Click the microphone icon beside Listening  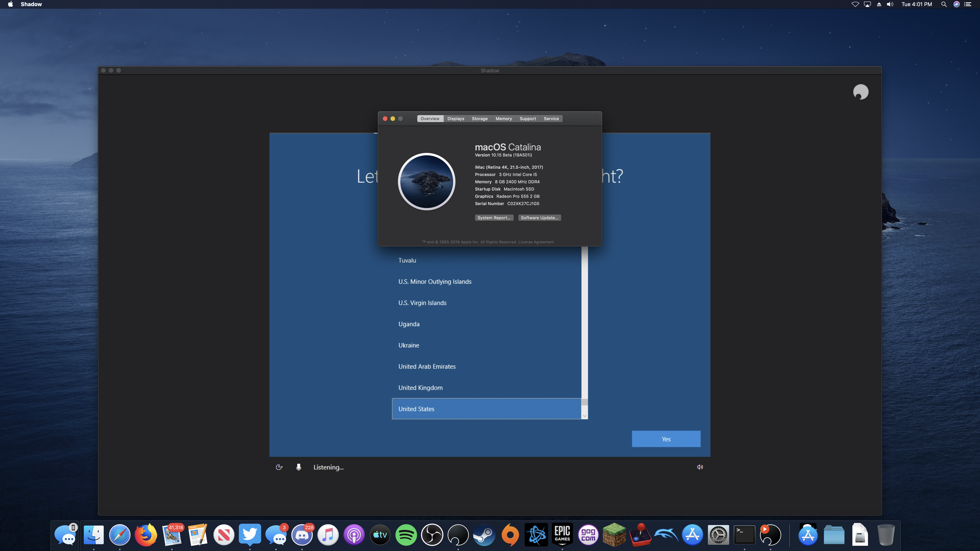(x=299, y=467)
